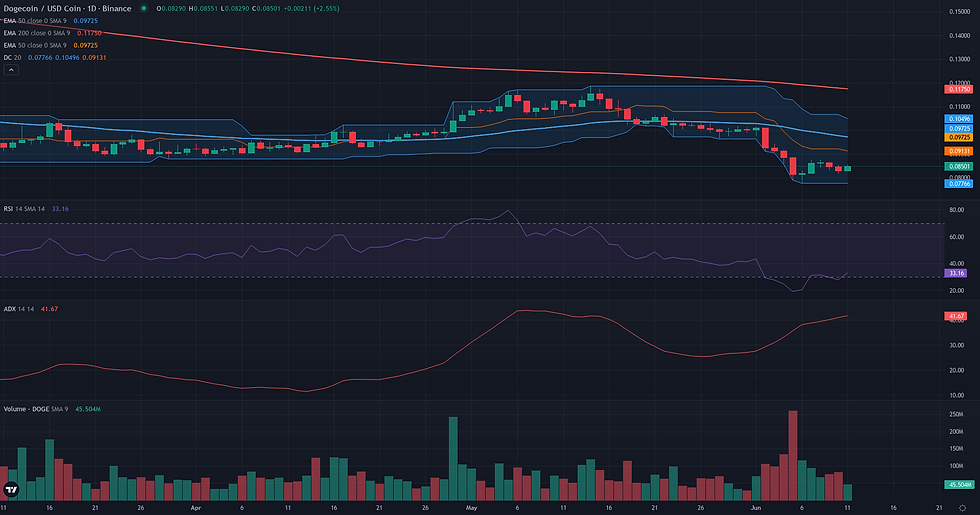Click the green market status dot

coord(143,9)
